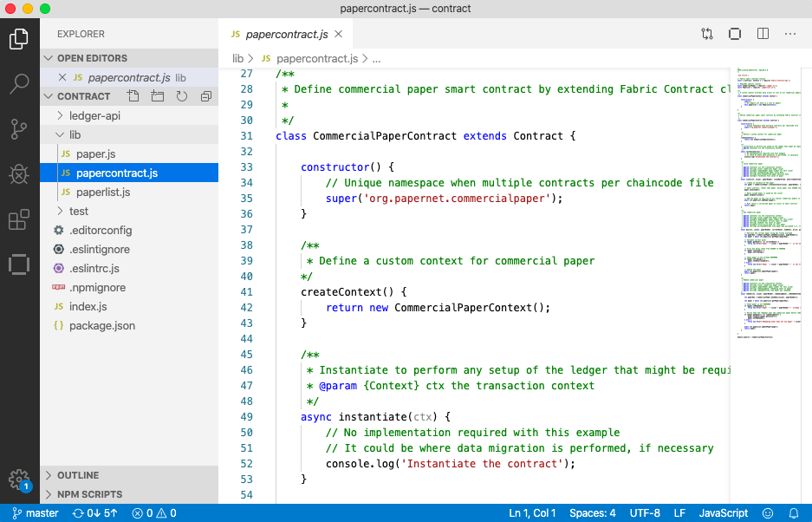Click New Folder icon in CONTRACT header
Image resolution: width=812 pixels, height=522 pixels.
pyautogui.click(x=158, y=96)
